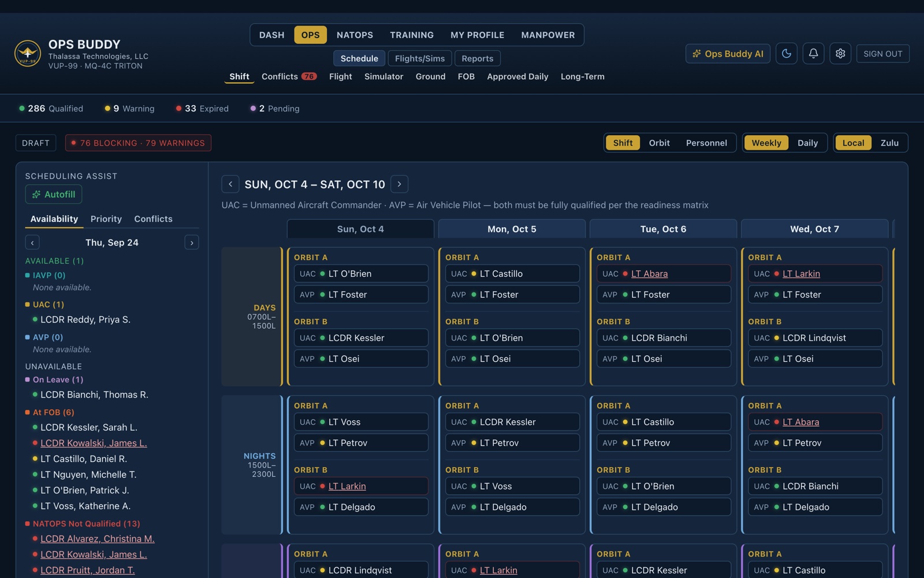Viewport: 924px width, 578px height.
Task: Click Sun Oct 4 Days Orbit A UAC LT O'Brien
Action: (x=361, y=273)
